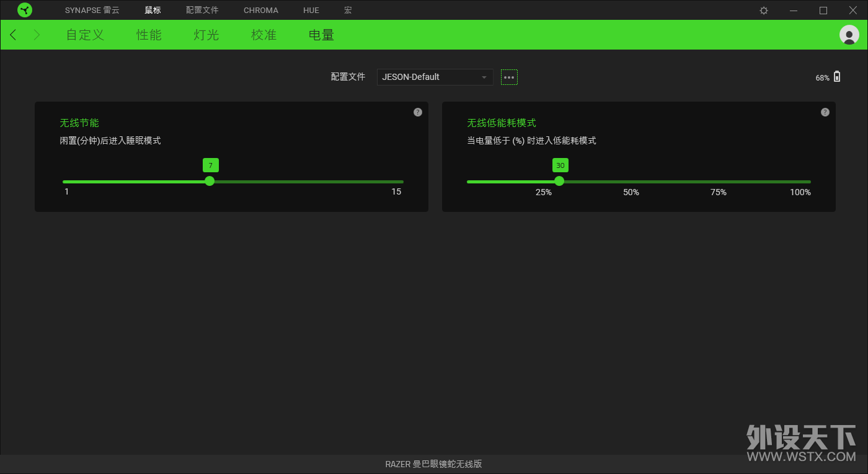Screen dimensions: 868x474
Task: Switch to the 性能 subtab
Action: click(149, 35)
